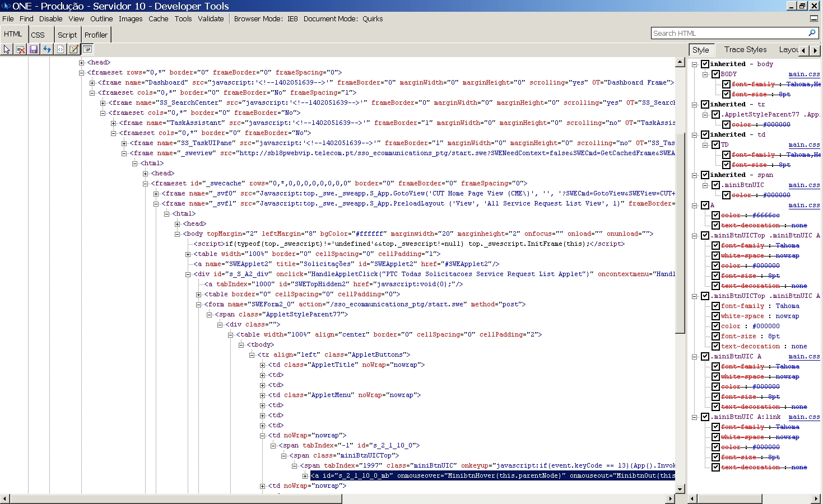Select the Style tab
This screenshot has height=504, width=823.
click(701, 50)
